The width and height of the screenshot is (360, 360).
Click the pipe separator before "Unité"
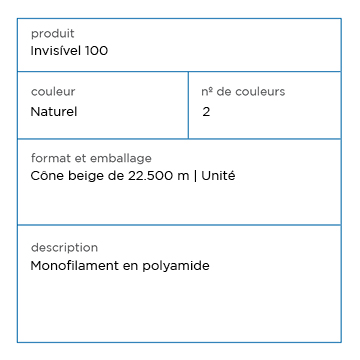(x=195, y=176)
